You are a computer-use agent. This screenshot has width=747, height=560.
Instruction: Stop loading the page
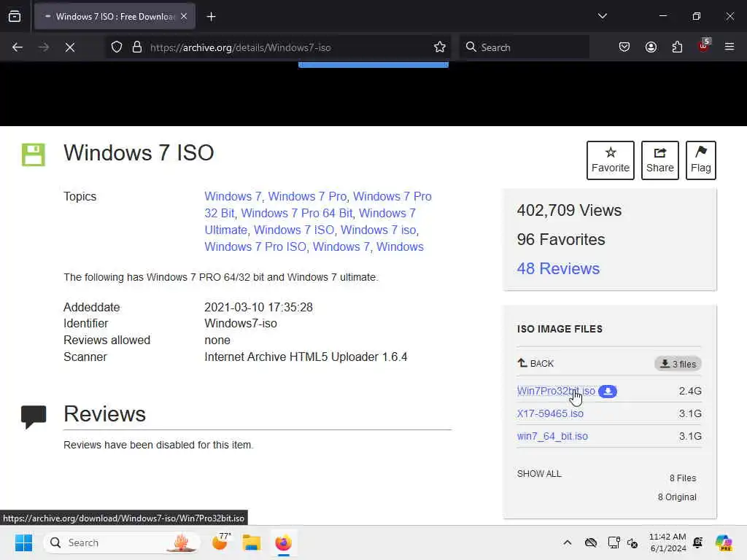coord(70,47)
